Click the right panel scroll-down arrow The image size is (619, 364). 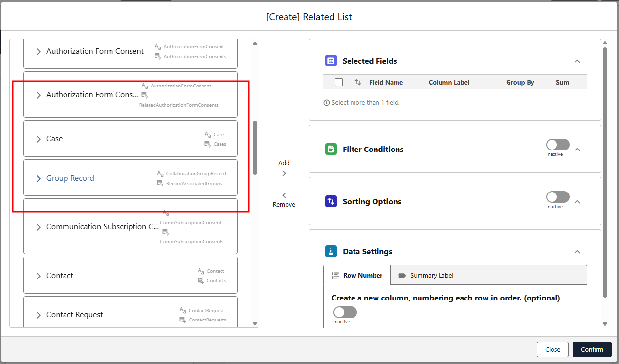(605, 324)
